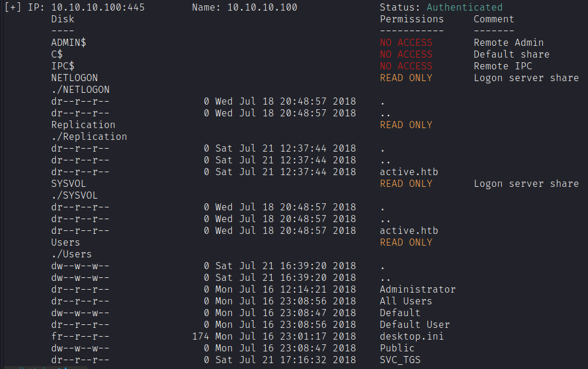The height and width of the screenshot is (369, 588).
Task: Click READ ONLY on the SYSVOL row
Action: click(x=406, y=183)
